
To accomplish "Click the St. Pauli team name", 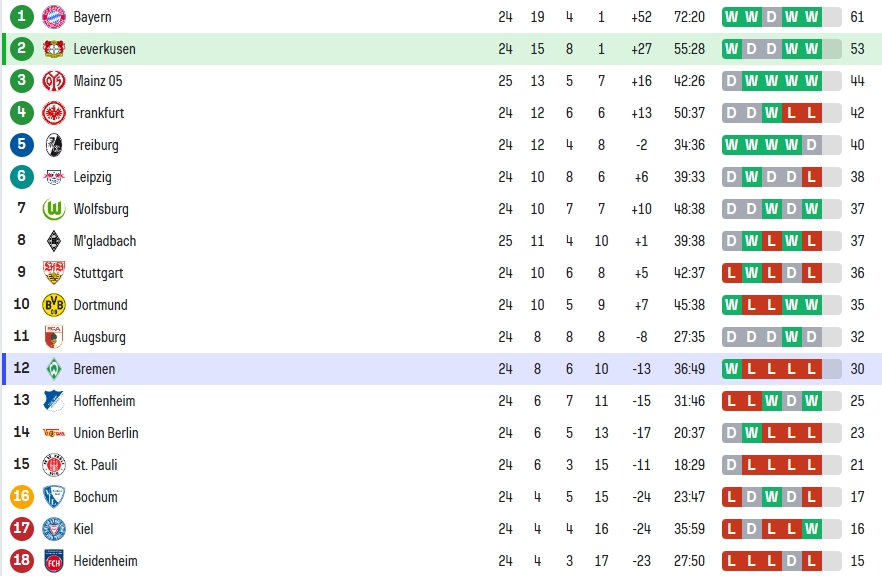I will pos(95,465).
